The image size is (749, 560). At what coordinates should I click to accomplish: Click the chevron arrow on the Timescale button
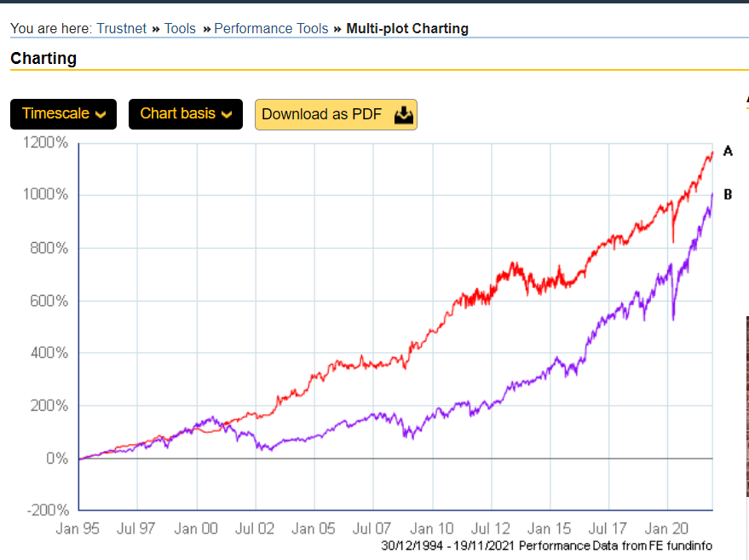pyautogui.click(x=101, y=115)
